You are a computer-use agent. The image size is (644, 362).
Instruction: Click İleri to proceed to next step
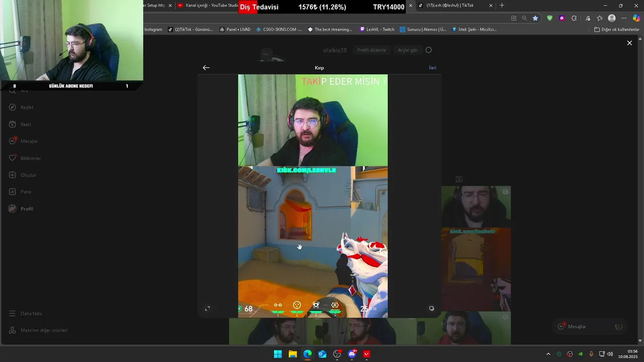click(x=432, y=68)
